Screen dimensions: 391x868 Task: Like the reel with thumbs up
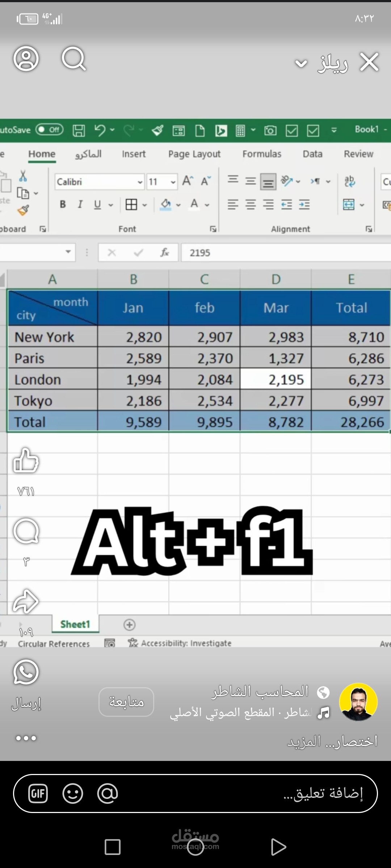click(x=26, y=460)
